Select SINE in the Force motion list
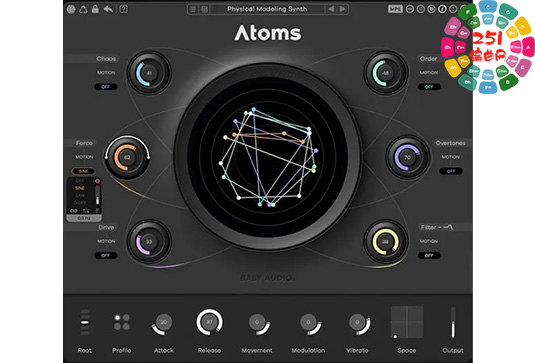 [x=80, y=188]
